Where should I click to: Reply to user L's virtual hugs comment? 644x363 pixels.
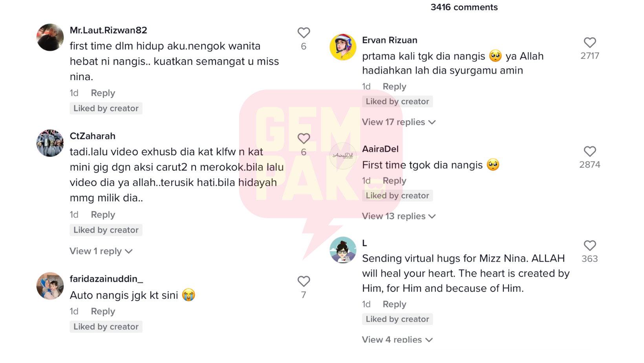click(394, 304)
